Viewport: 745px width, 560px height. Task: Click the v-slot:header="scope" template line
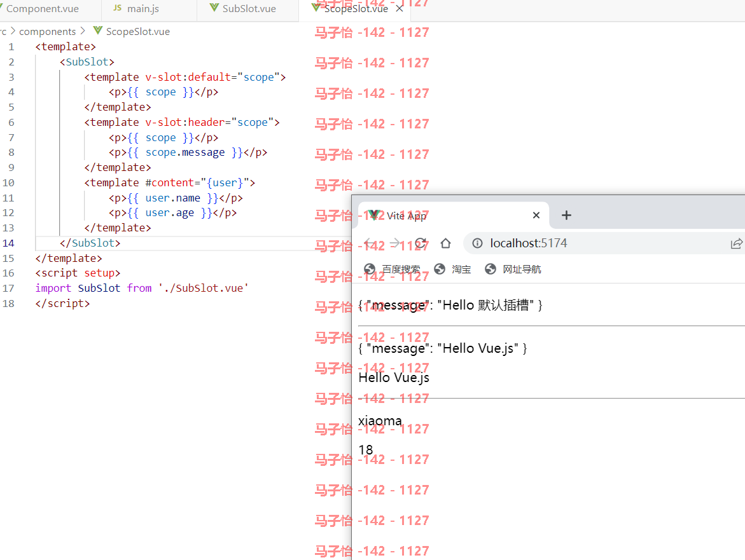(182, 123)
